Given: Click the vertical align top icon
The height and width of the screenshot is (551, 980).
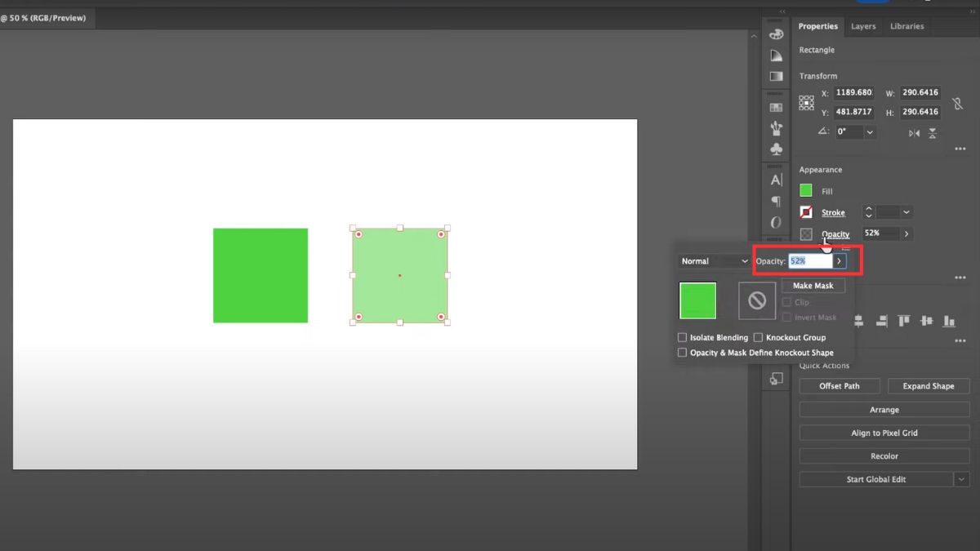Looking at the screenshot, I should (x=904, y=322).
